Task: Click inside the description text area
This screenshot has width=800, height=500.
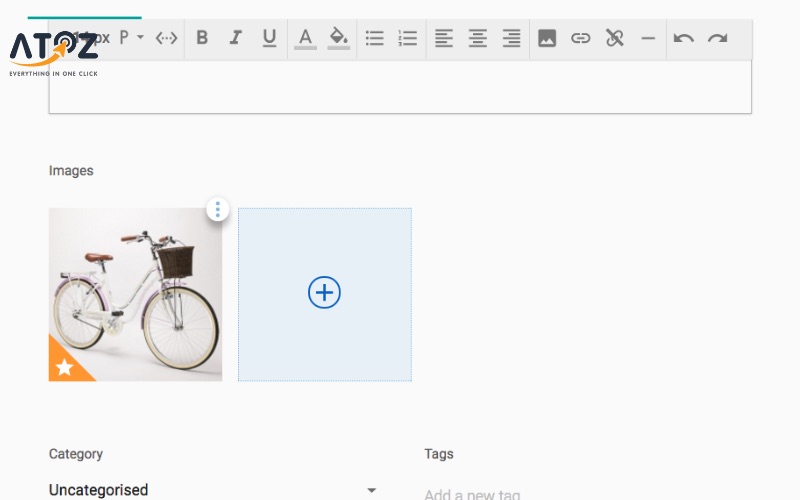Action: [x=400, y=87]
